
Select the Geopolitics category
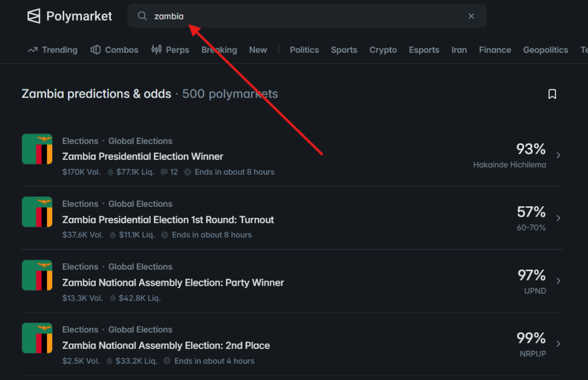tap(546, 50)
